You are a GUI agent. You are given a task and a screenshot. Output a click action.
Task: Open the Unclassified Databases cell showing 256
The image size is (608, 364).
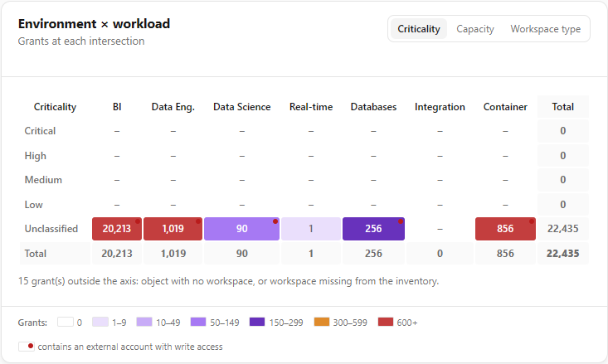(373, 229)
